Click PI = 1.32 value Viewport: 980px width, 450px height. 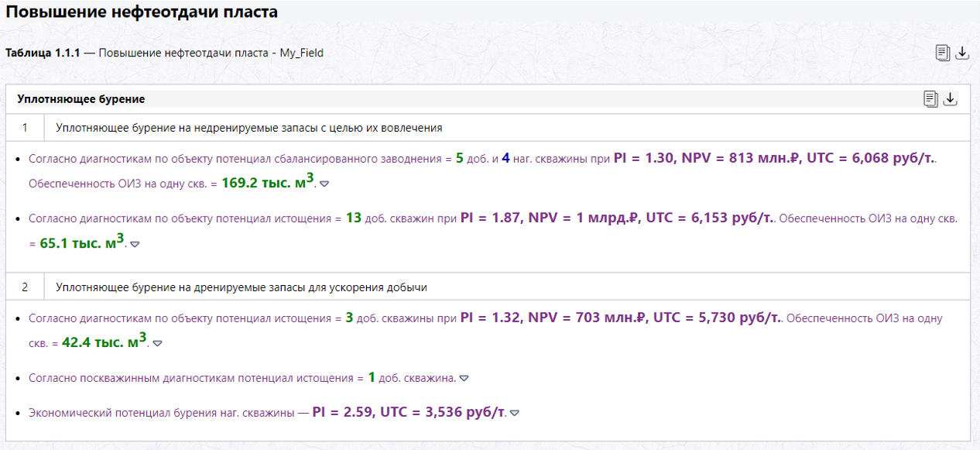(491, 318)
